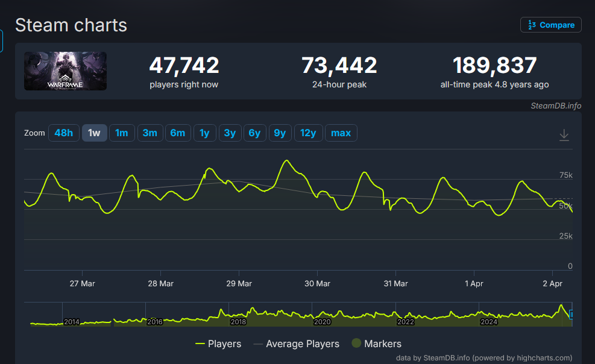Click the SteamDB.info credit text
595x364 pixels.
556,106
